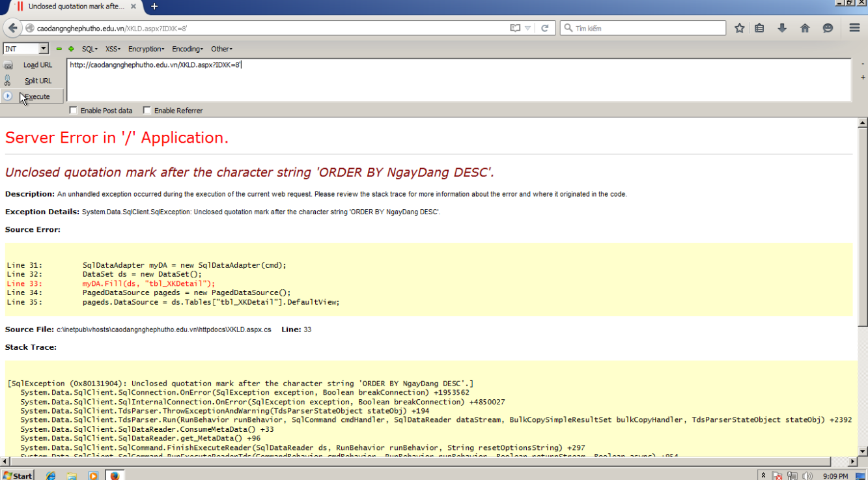Open the SQL dropdown menu
868x480 pixels.
90,49
